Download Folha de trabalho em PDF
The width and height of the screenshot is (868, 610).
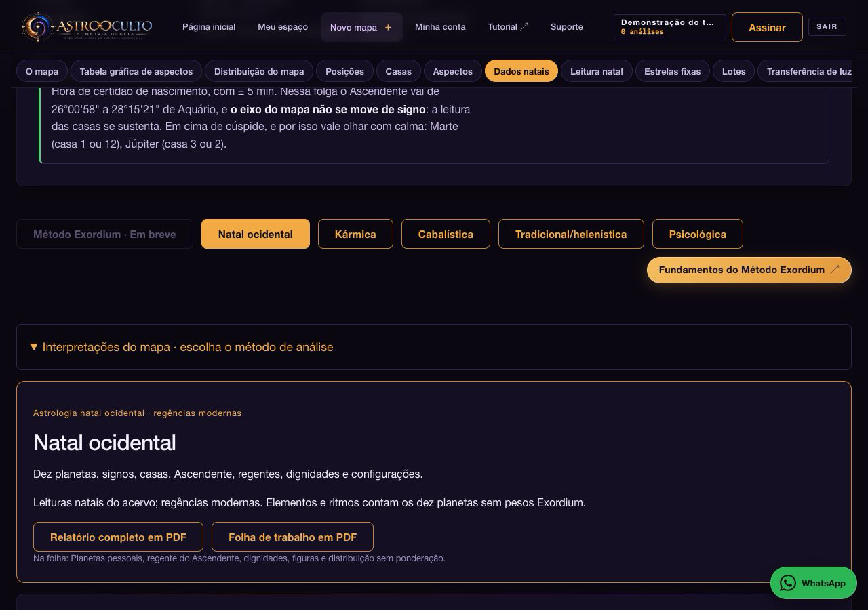tap(292, 537)
